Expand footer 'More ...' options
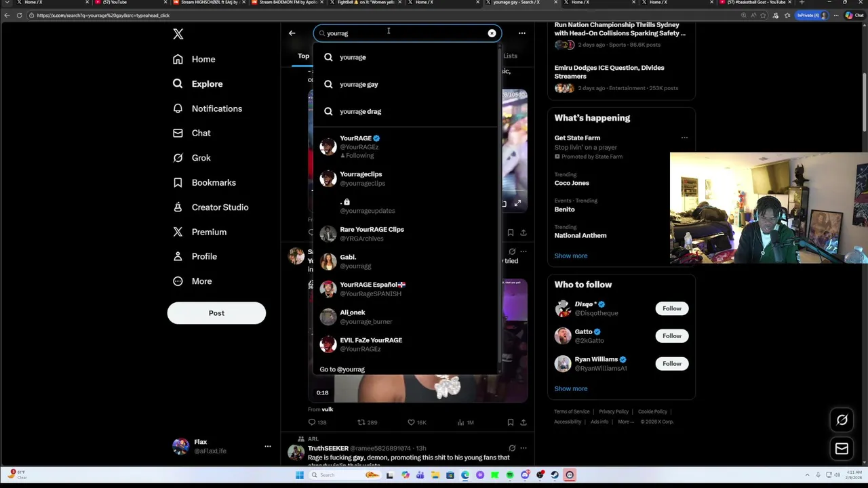Viewport: 868px width, 488px height. 626,422
